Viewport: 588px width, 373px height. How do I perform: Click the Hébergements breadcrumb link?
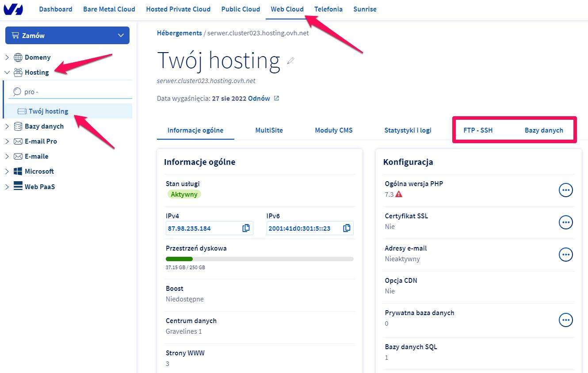[179, 33]
